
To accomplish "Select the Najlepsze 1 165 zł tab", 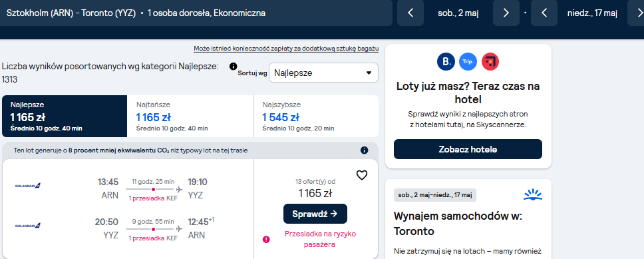I will click(65, 117).
